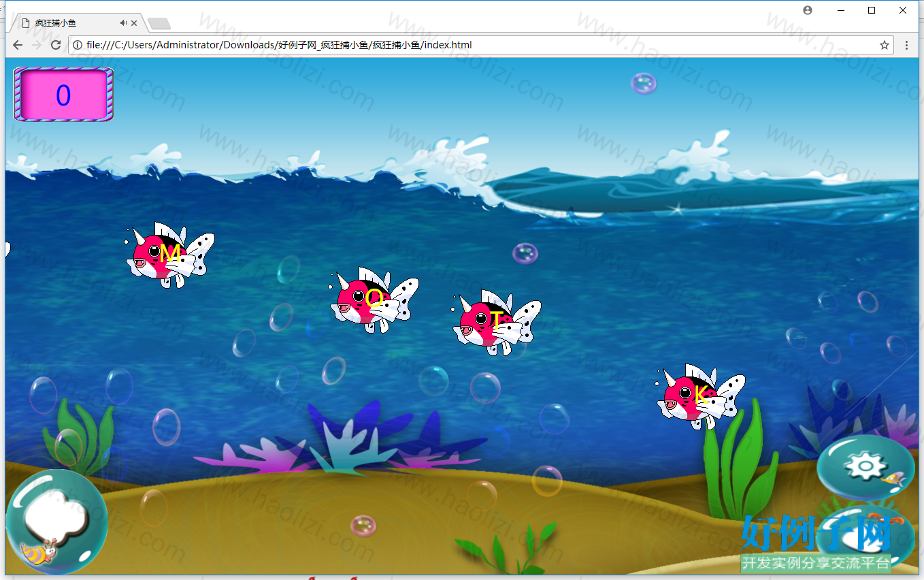Screen dimensions: 924x580
Task: Mute the tab's audio speaker icon
Action: pos(123,23)
